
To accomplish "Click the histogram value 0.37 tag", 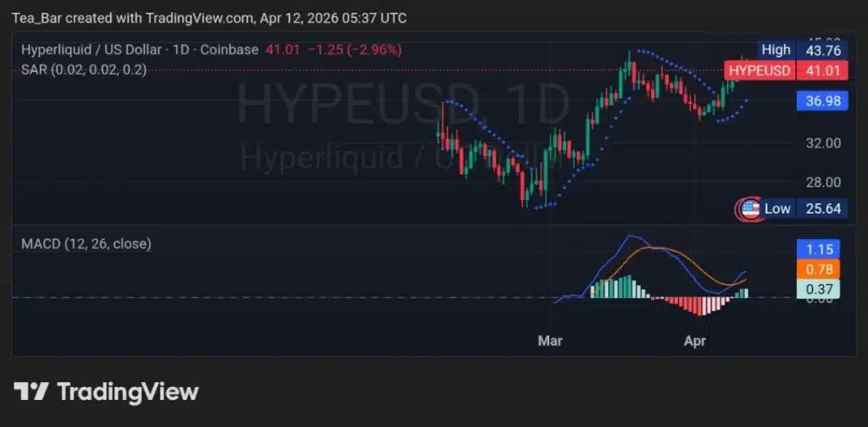I will click(818, 289).
